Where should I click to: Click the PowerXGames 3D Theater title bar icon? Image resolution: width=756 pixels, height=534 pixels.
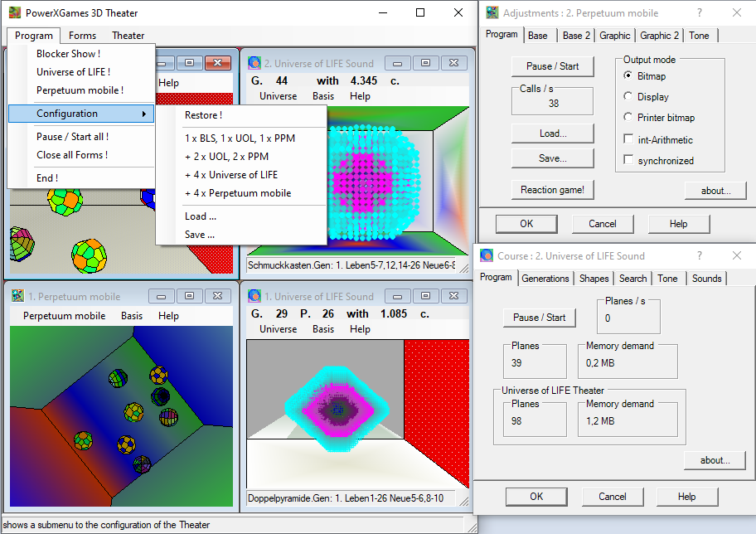[15, 12]
